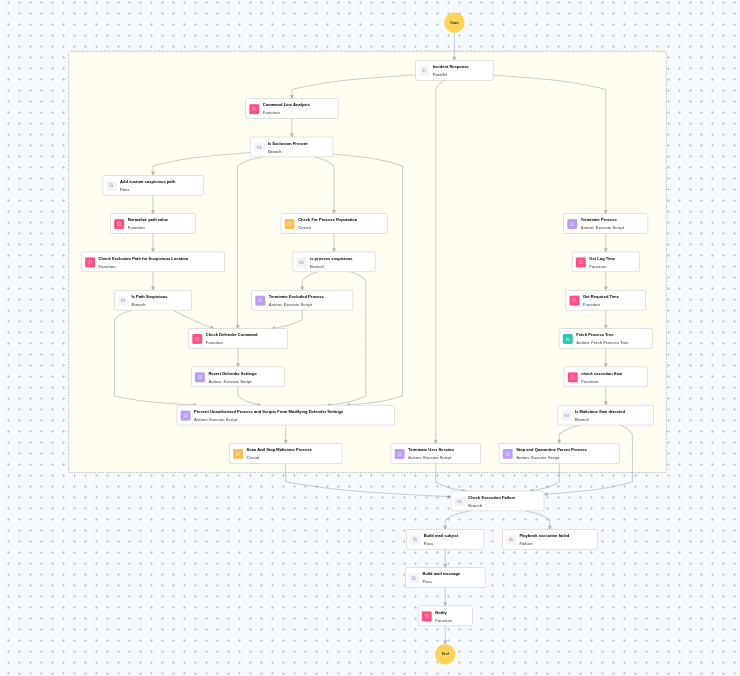Screen dimensions: 740x676
Task: Click the Get Log Time function icon
Action: click(580, 262)
